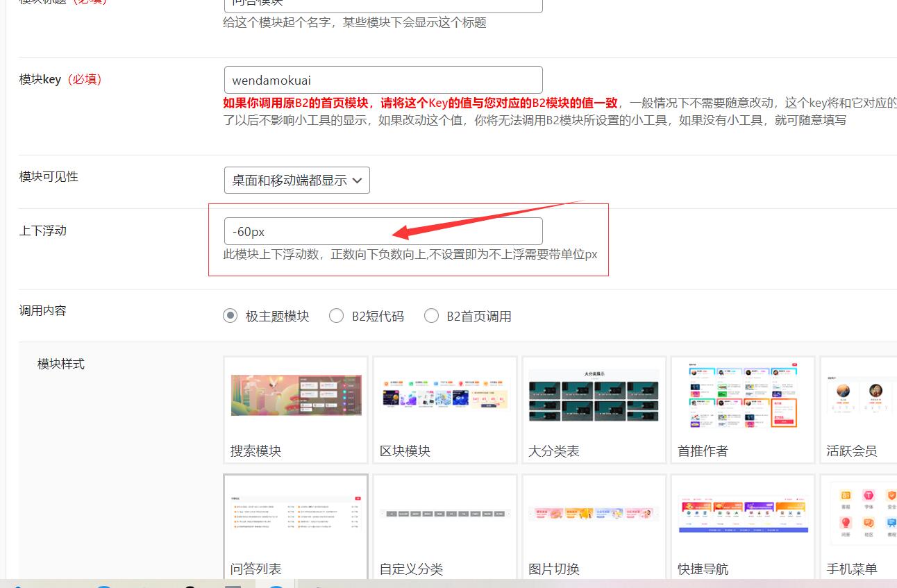
Task: Choose the 手机菜单 module style
Action: click(x=859, y=526)
